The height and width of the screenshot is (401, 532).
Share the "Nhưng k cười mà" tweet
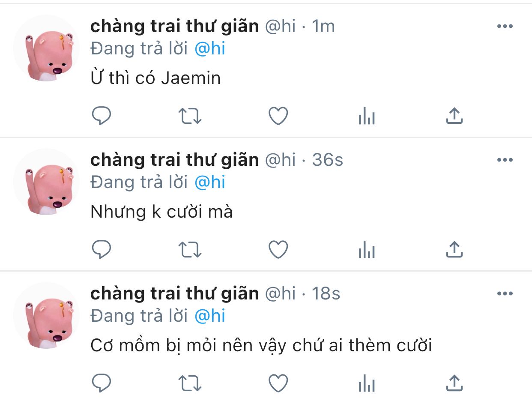454,249
